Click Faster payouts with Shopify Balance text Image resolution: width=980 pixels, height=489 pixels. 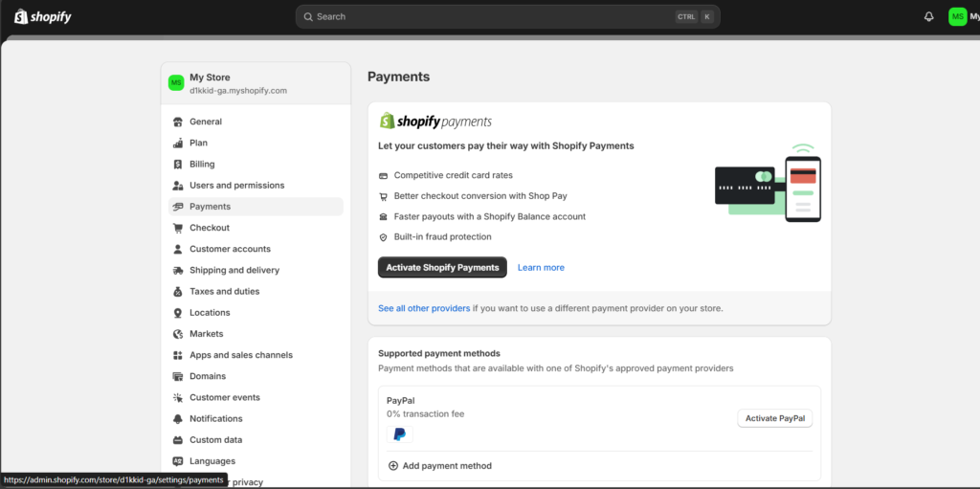[489, 216]
